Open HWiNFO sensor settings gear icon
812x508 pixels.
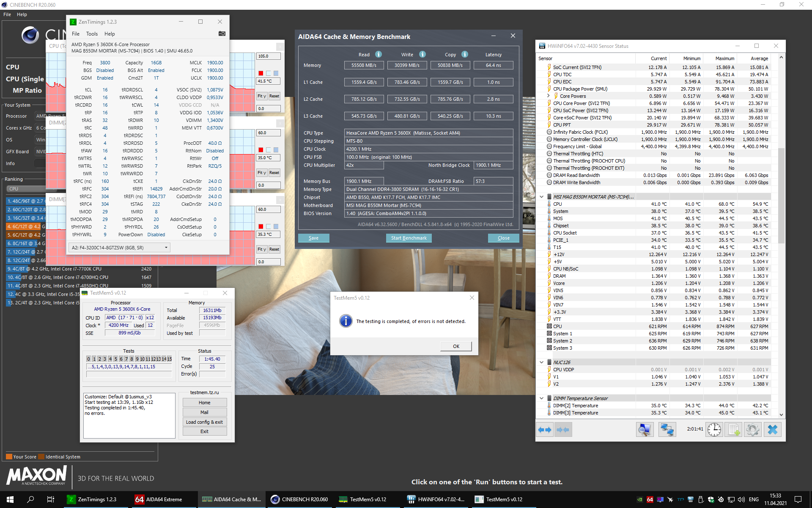[x=752, y=430]
